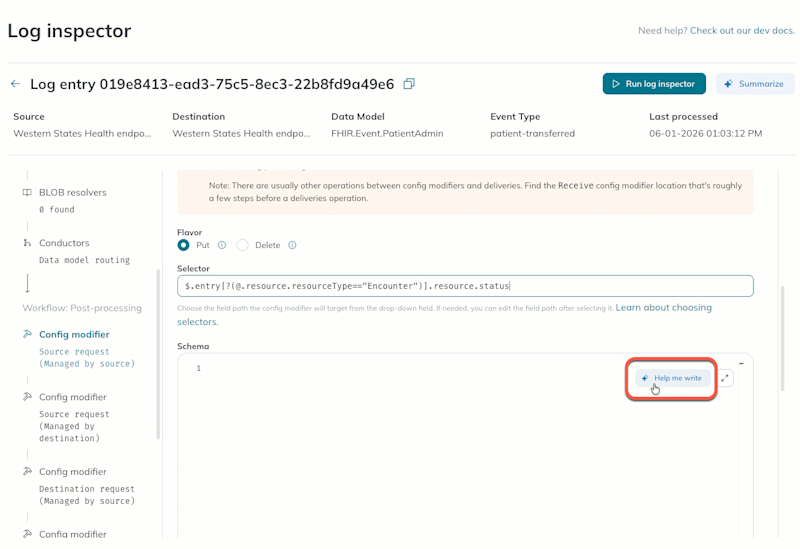This screenshot has width=800, height=549.
Task: Click the sparkle icon on Summarize
Action: pyautogui.click(x=729, y=84)
